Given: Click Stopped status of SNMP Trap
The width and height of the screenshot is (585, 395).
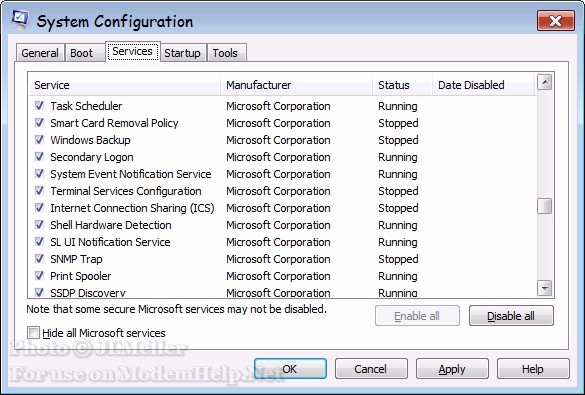Looking at the screenshot, I should tap(398, 259).
